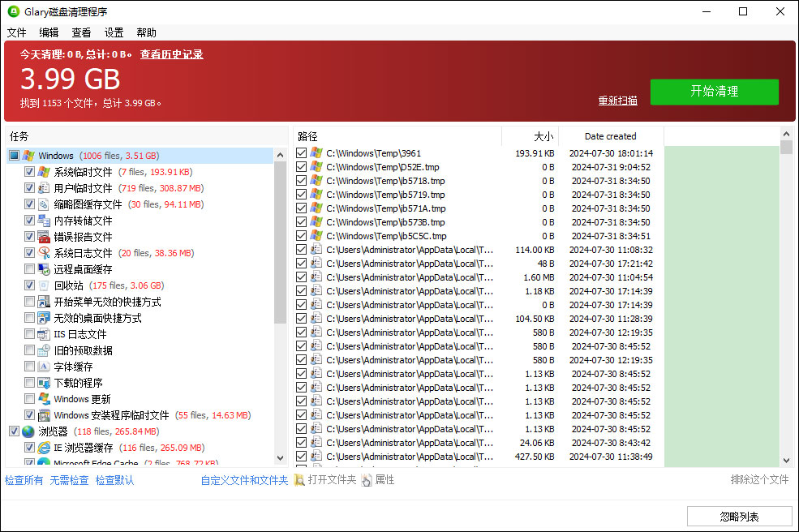Click the IIS 日志文件 icon

point(45,334)
